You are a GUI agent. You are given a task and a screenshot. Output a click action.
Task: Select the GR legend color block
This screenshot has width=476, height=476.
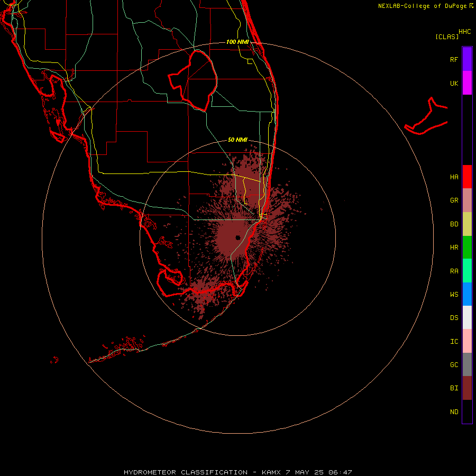click(467, 200)
